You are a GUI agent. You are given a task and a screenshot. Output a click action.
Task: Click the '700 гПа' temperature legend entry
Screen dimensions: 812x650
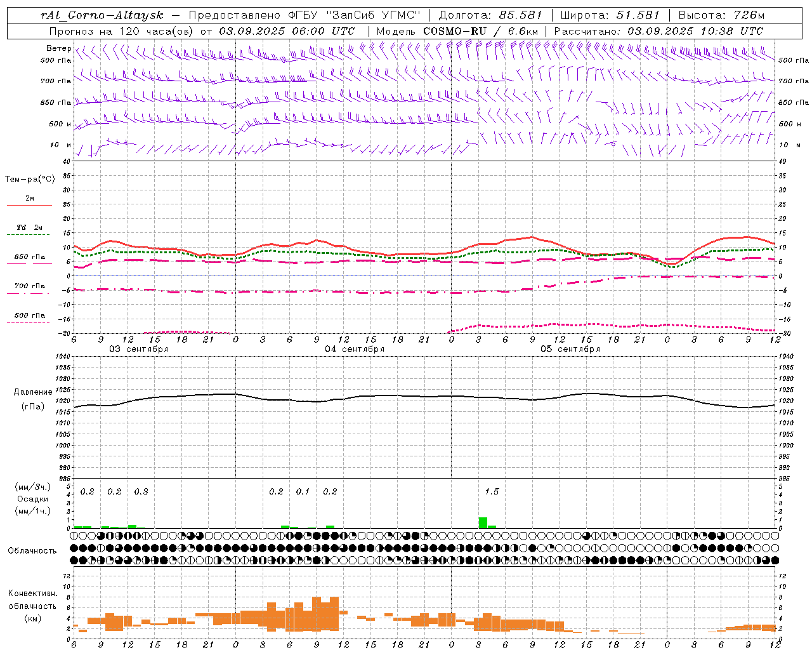tap(30, 286)
